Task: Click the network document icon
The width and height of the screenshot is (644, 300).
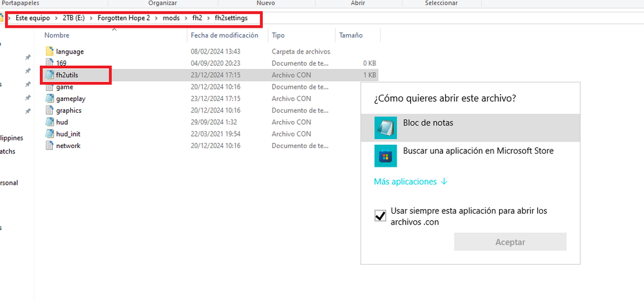Action: click(50, 145)
